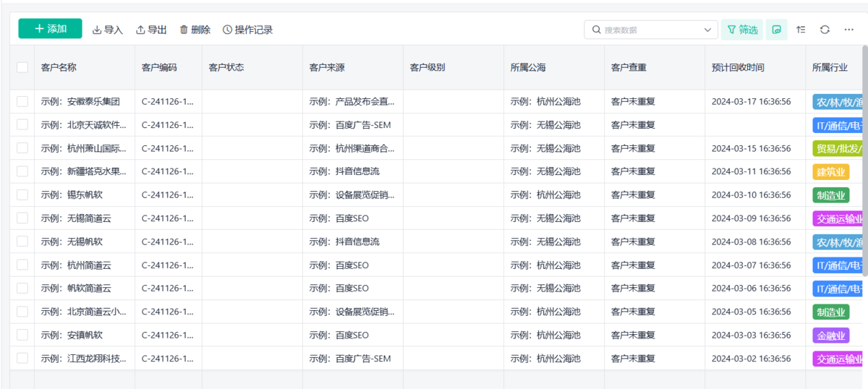Click the 导入 import icon button
This screenshot has height=389, width=868.
pyautogui.click(x=108, y=30)
